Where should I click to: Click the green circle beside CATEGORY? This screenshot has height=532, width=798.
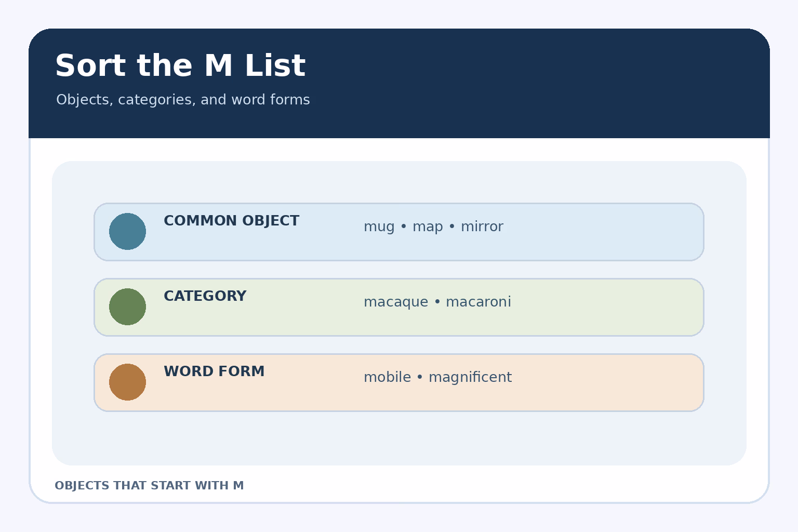[127, 307]
